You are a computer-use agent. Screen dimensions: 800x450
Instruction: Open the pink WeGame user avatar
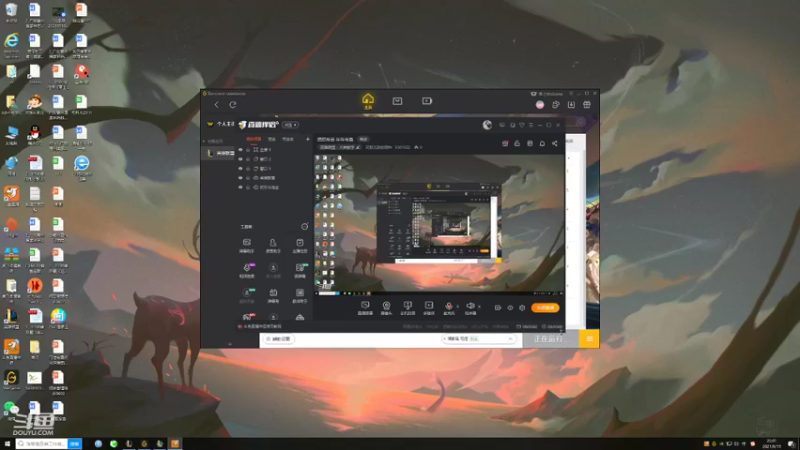pos(540,105)
